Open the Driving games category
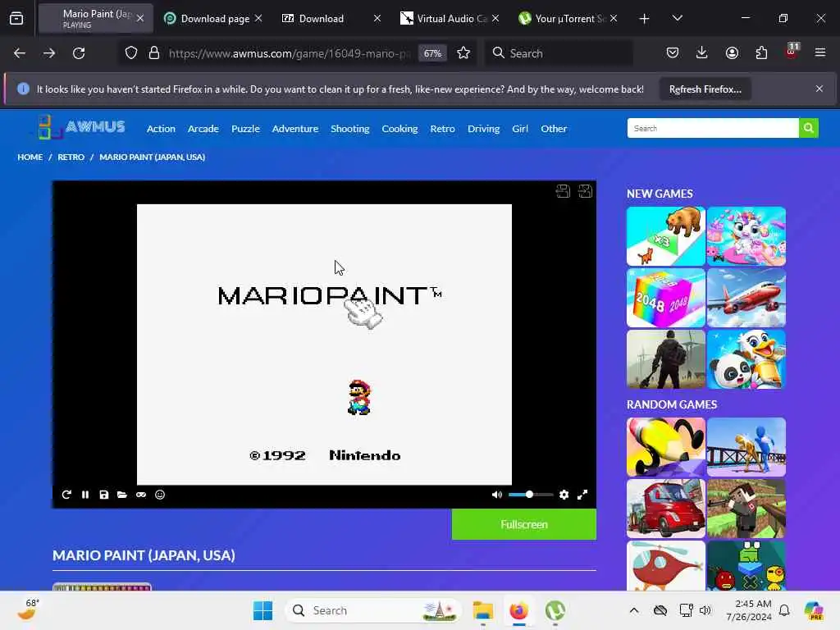This screenshot has width=840, height=630. (x=483, y=129)
